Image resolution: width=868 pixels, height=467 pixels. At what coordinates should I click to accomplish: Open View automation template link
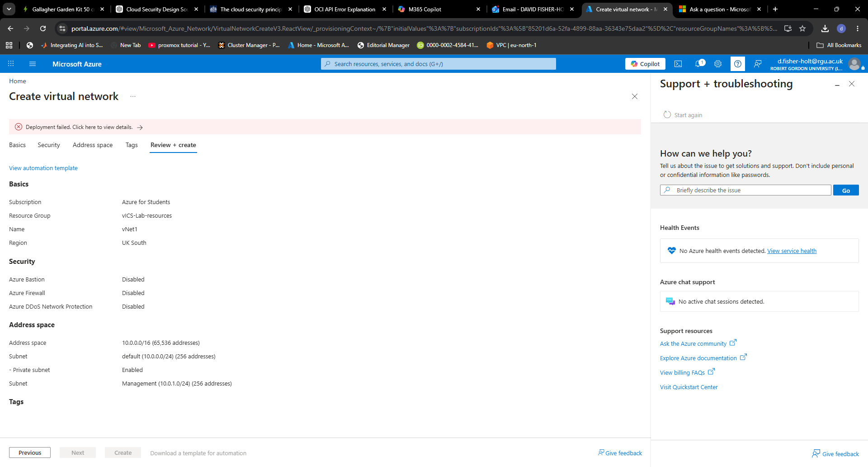point(43,168)
